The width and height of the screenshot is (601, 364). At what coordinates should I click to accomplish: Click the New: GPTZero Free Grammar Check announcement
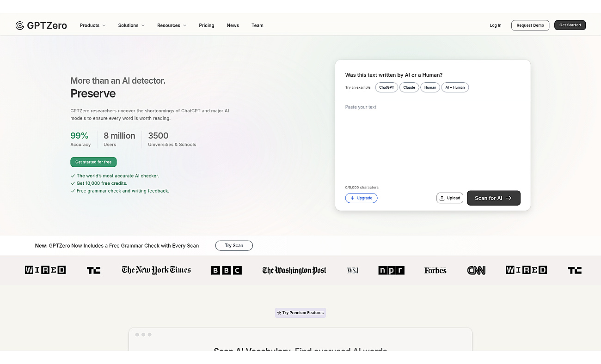coord(117,246)
